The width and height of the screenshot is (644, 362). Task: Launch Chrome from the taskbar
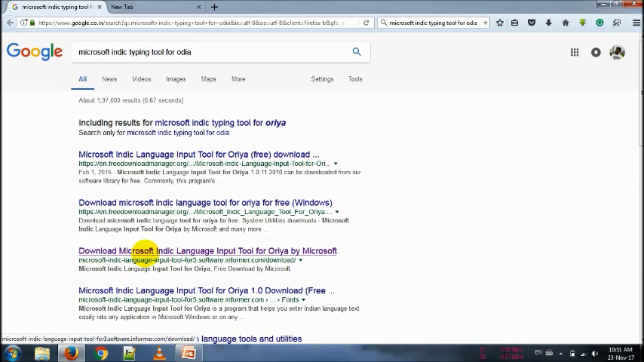[x=100, y=354]
